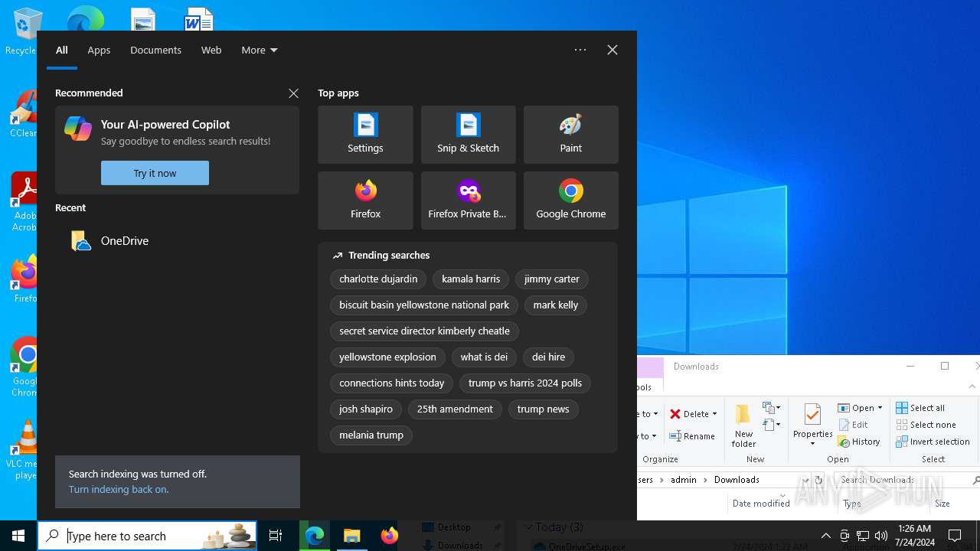
Task: Switch to the Apps search tab
Action: coord(99,50)
